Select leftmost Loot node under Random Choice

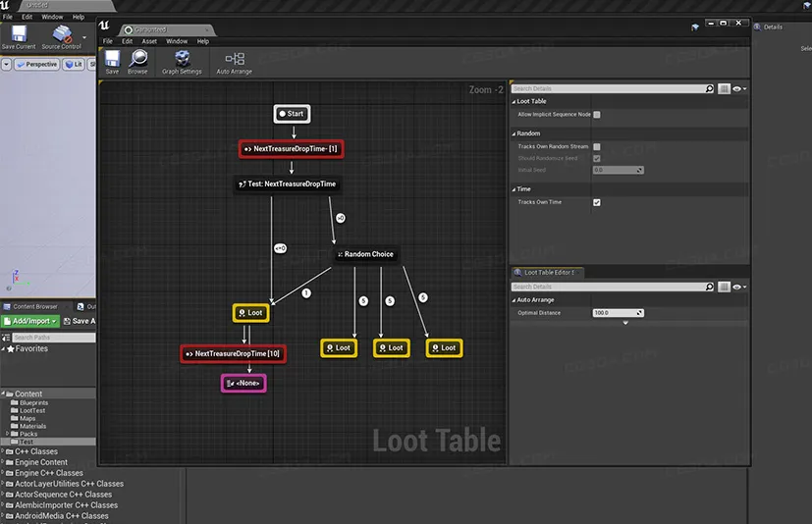click(339, 348)
